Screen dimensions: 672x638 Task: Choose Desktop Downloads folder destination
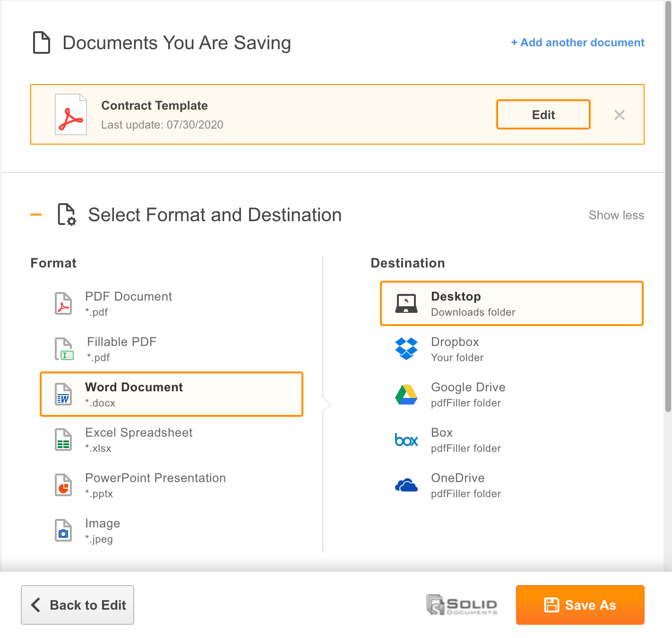(512, 303)
